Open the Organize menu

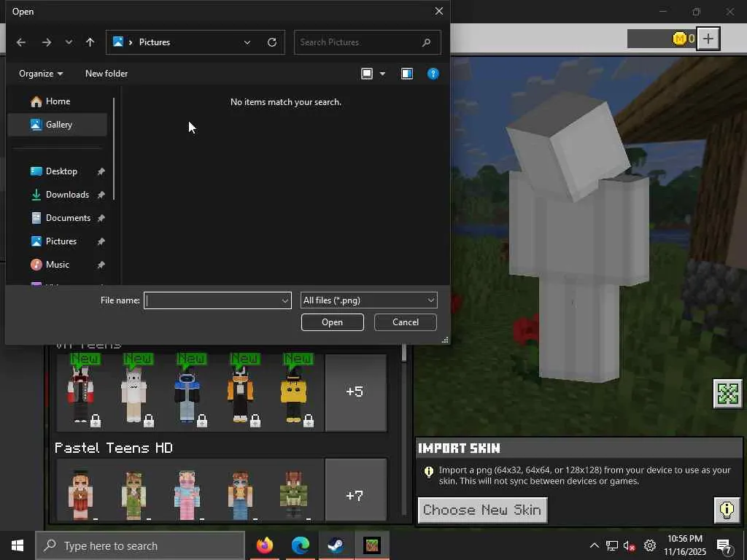point(41,74)
